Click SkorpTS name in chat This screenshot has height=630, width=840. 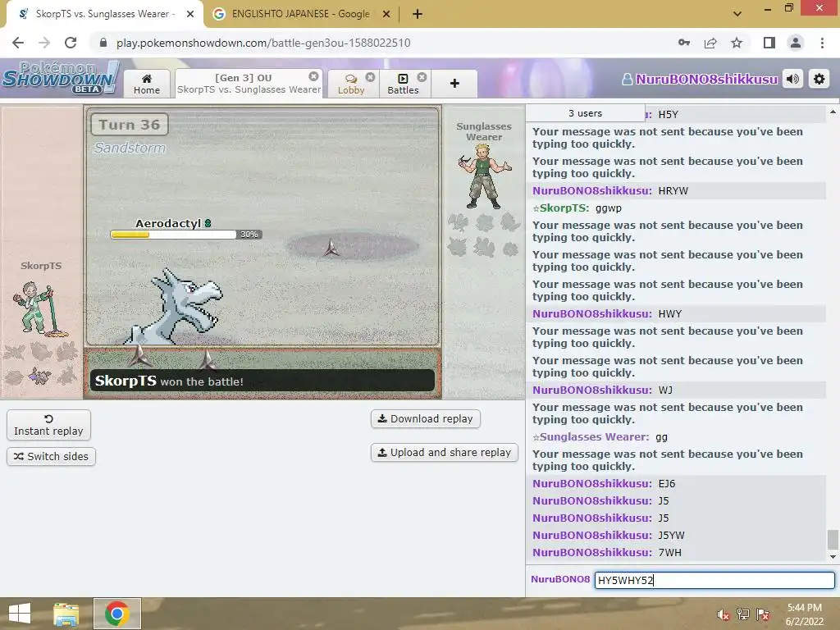point(564,208)
